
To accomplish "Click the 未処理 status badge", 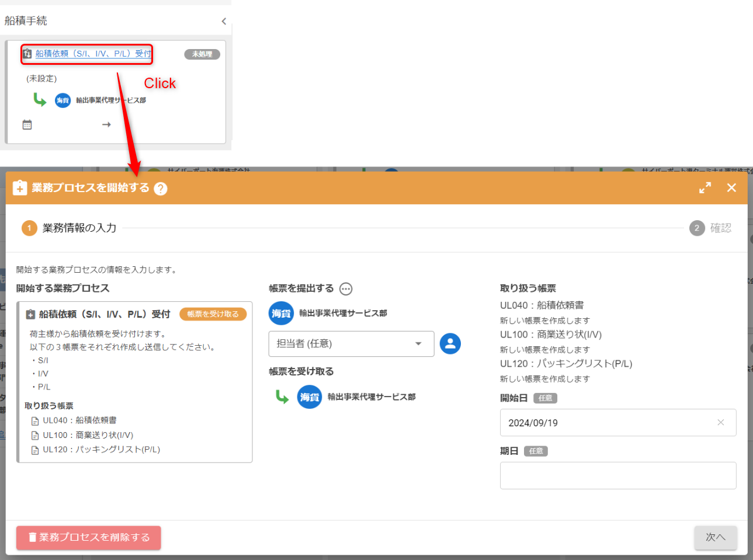I will (x=202, y=54).
